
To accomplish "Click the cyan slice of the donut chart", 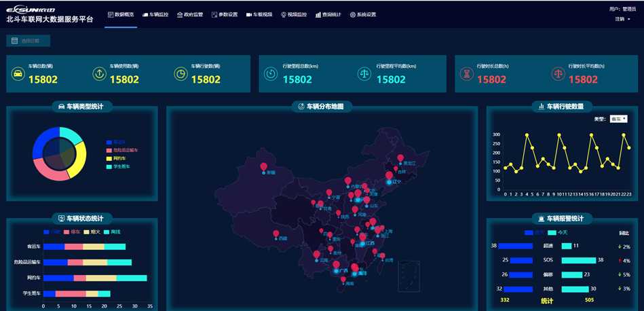I will pos(70,134).
